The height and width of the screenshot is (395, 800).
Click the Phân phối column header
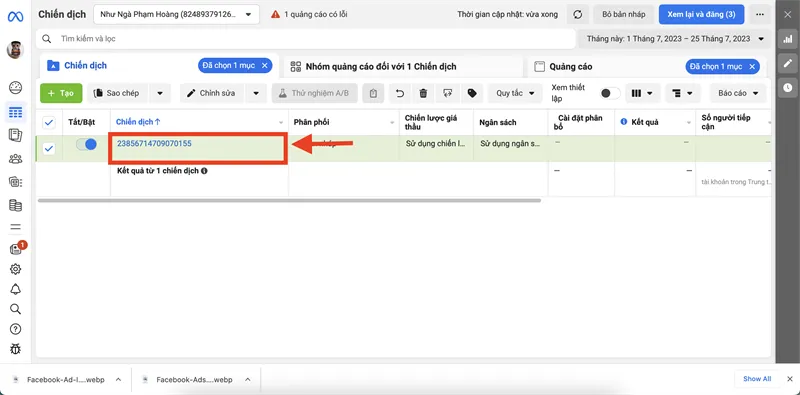[311, 122]
